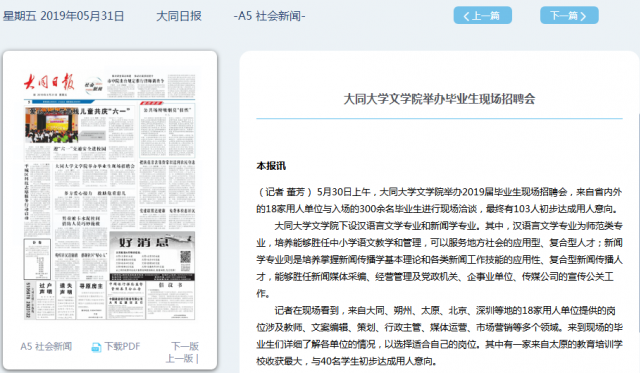
Task: Click the -A5 社会新闻- section label in the header
Action: pos(269,16)
